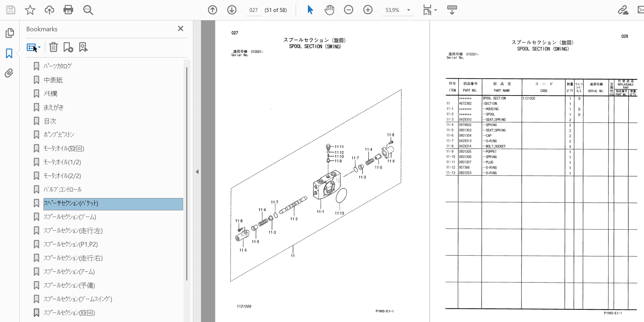This screenshot has height=322, width=644.
Task: Zoom in with plus button
Action: coord(368,10)
